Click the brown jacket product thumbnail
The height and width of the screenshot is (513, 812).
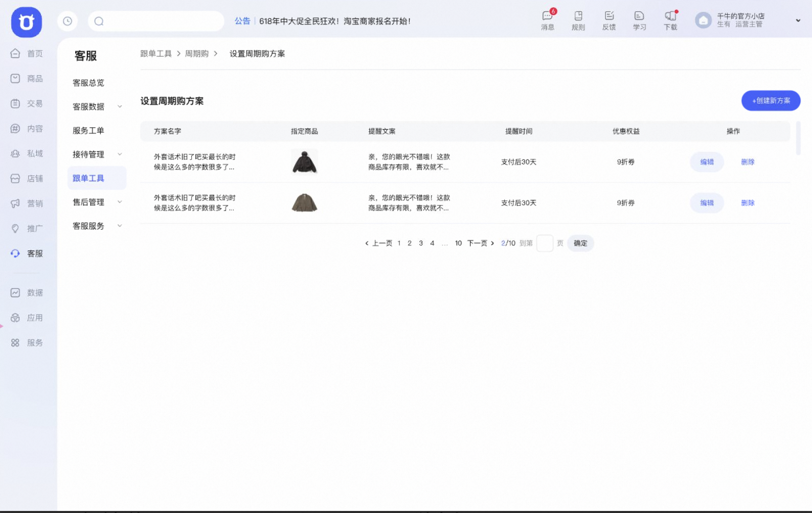(x=304, y=203)
